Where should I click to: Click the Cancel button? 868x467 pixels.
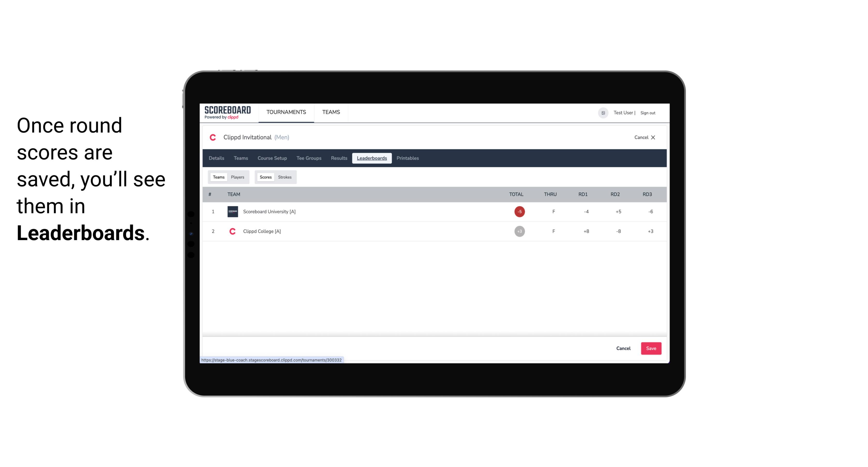tap(623, 349)
